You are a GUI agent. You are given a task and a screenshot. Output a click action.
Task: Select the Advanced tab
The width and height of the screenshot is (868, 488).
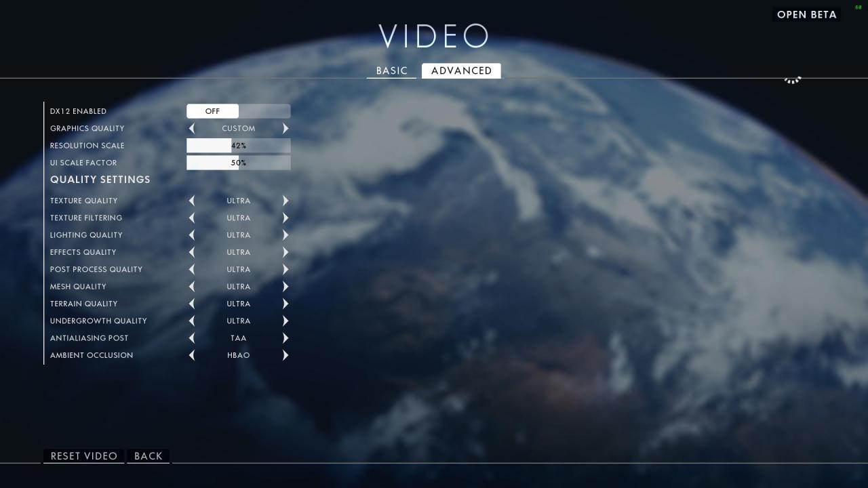[461, 70]
